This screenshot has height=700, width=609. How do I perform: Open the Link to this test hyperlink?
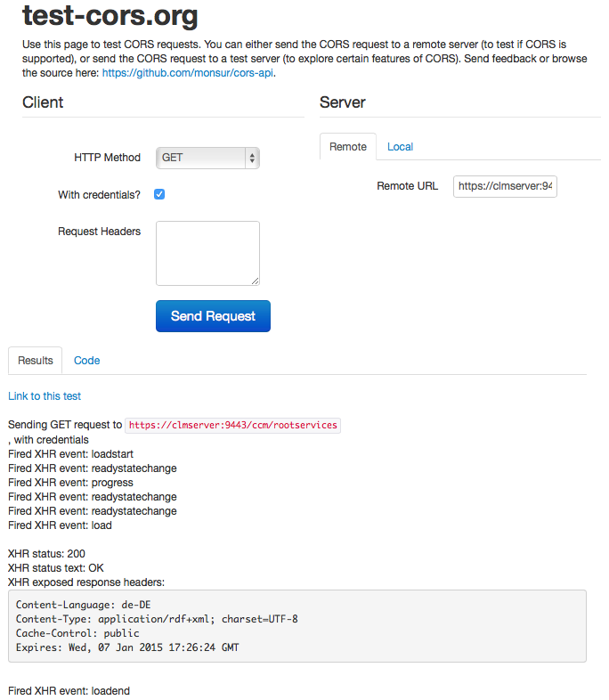[45, 395]
